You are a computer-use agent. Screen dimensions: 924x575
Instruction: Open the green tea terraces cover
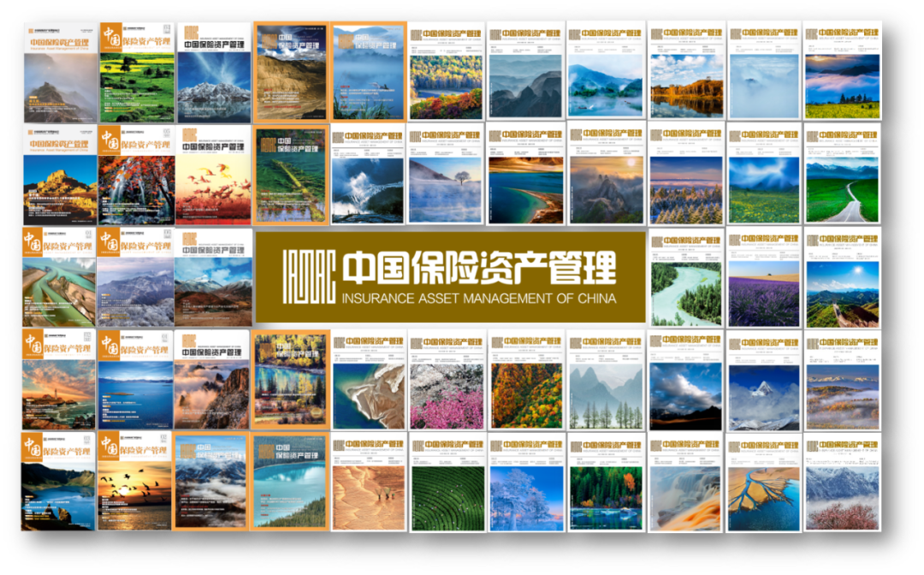click(x=446, y=483)
